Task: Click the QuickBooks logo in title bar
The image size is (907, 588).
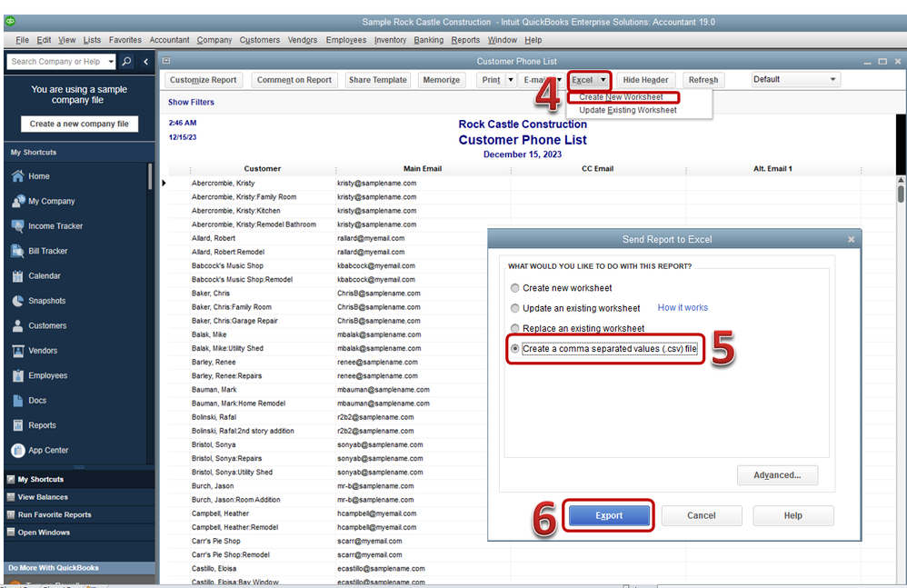Action: tap(10, 22)
